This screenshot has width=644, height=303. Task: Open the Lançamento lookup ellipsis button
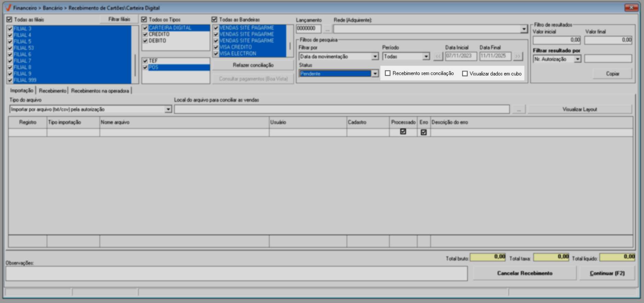point(327,29)
